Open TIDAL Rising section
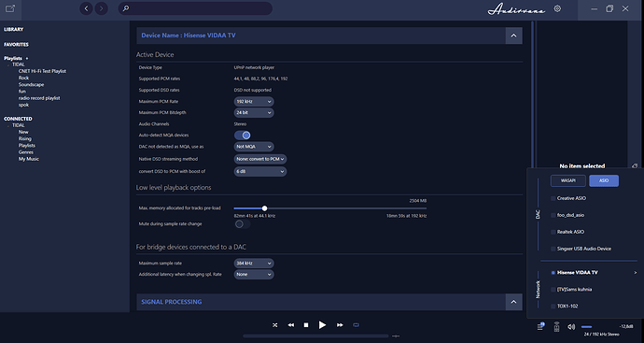The image size is (644, 343). 25,139
